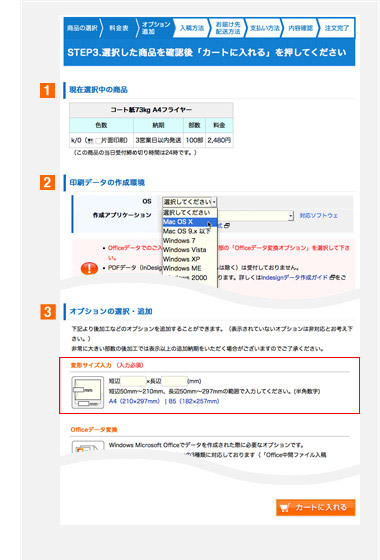Click the 印刷データの作成環境 section heading
The image size is (380, 560).
[x=107, y=182]
